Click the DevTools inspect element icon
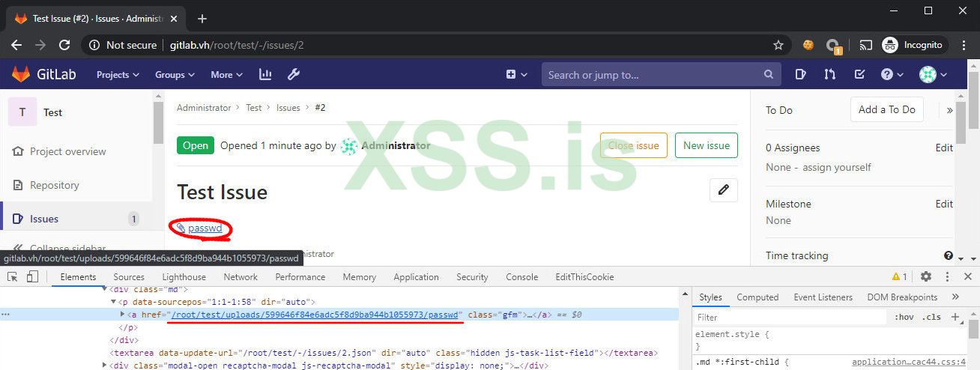This screenshot has width=980, height=370. (13, 276)
